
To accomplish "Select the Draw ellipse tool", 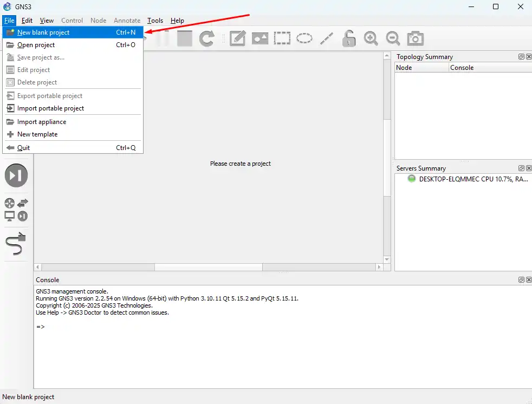I will [304, 38].
